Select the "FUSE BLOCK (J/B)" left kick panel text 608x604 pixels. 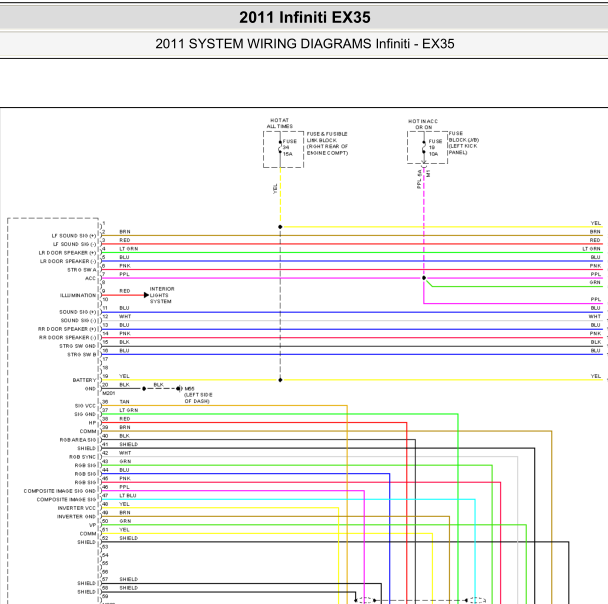pyautogui.click(x=464, y=143)
